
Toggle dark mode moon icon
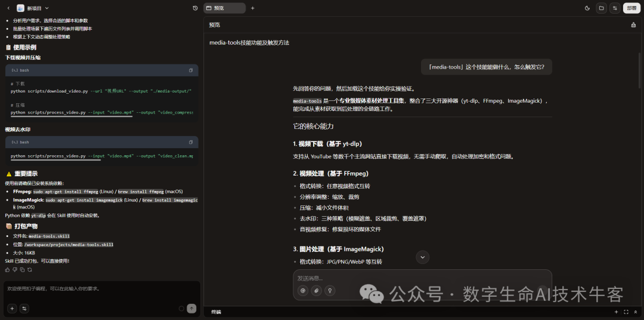click(587, 8)
